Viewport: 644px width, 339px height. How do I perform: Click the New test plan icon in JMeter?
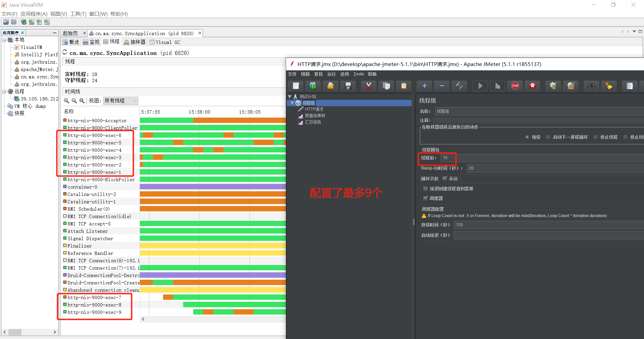296,86
